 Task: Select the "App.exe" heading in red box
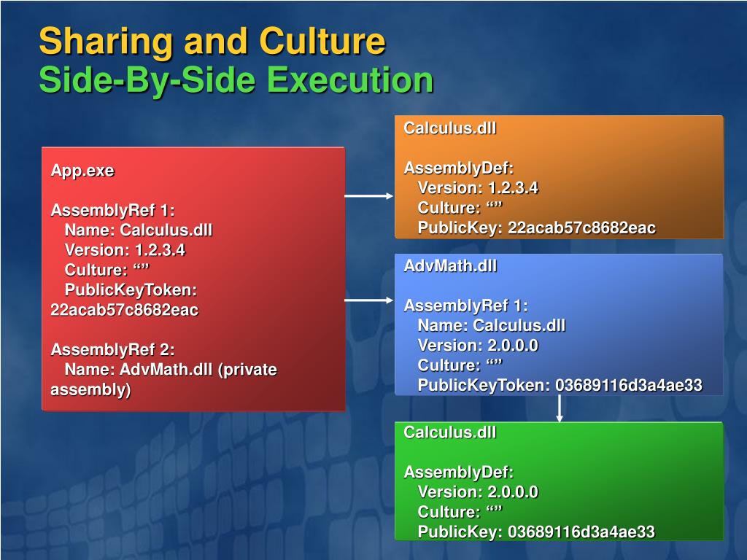point(82,171)
